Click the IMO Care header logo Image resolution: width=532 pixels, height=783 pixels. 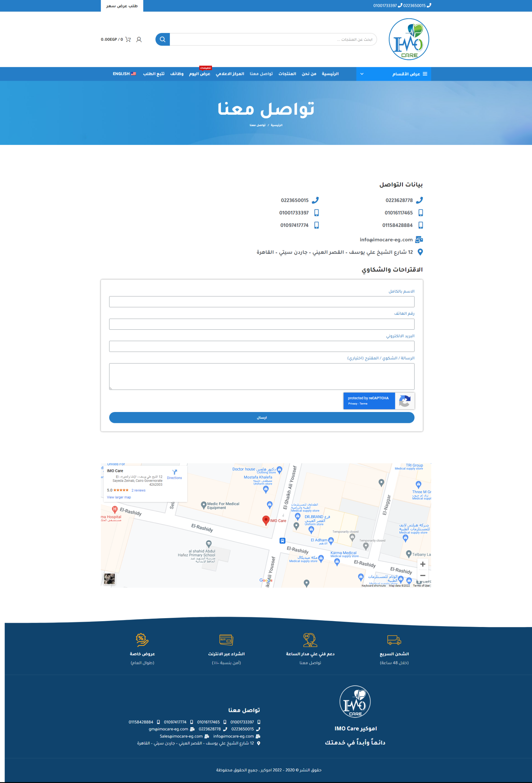click(x=409, y=39)
